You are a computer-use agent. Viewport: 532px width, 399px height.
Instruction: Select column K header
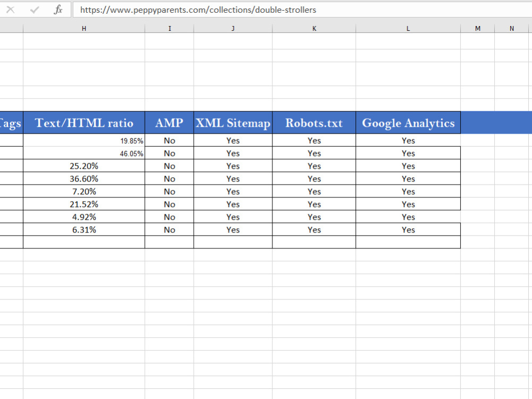pyautogui.click(x=314, y=29)
